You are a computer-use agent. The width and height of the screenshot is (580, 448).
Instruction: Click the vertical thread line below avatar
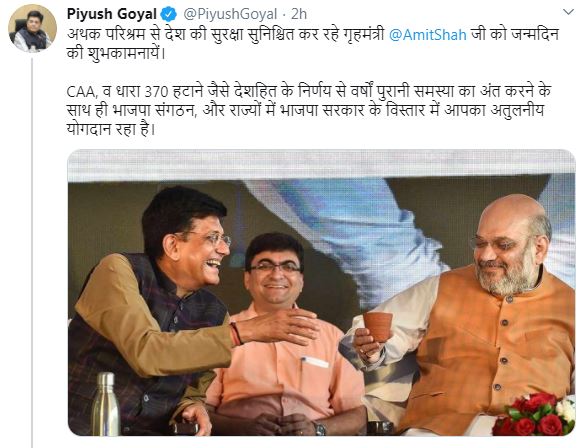[x=32, y=252]
